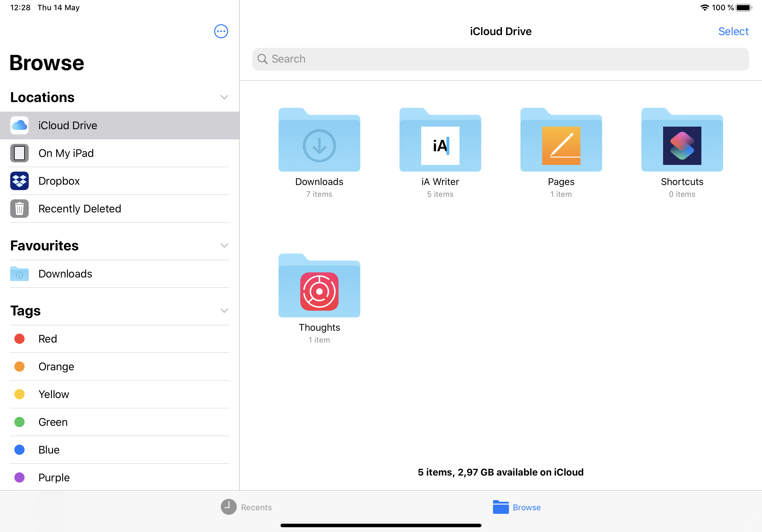The width and height of the screenshot is (762, 532).
Task: Click the iCloud Drive title header
Action: click(500, 32)
